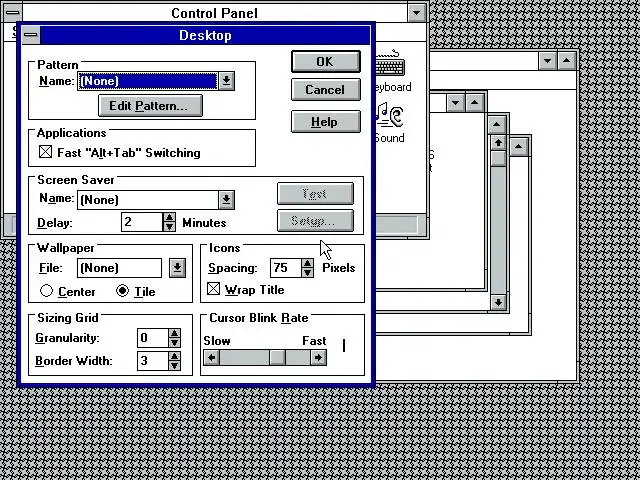Increase Screen Saver Delay with up arrow
Screen dimensions: 640x480
tap(169, 218)
